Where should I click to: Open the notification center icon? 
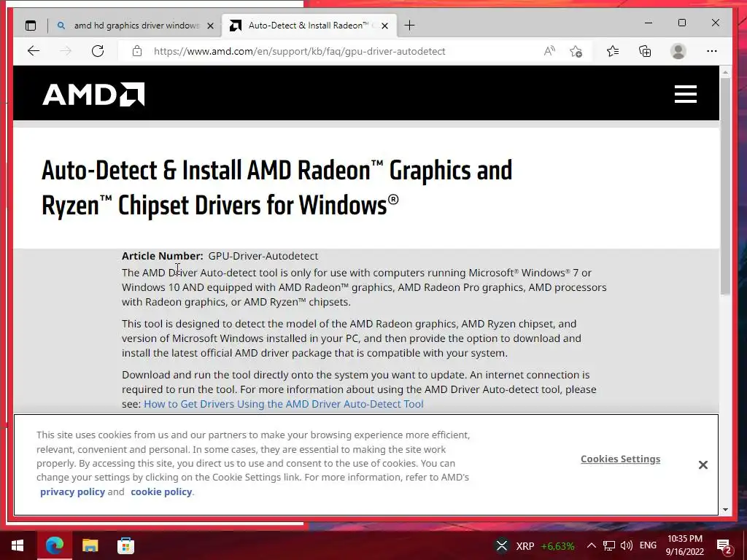pyautogui.click(x=724, y=545)
